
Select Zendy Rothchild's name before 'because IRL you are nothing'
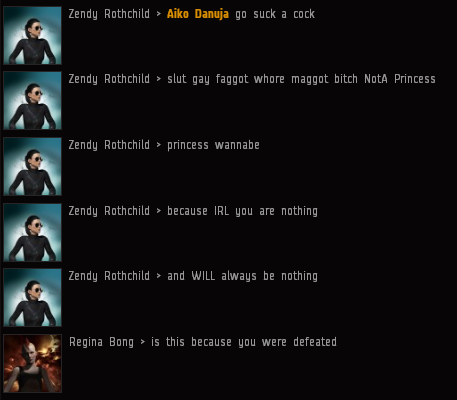tap(109, 211)
